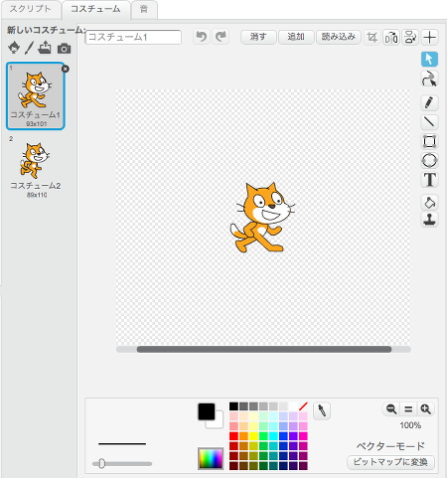The width and height of the screenshot is (448, 479).
Task: Pick the cyan palette swatch
Action: (x=273, y=436)
